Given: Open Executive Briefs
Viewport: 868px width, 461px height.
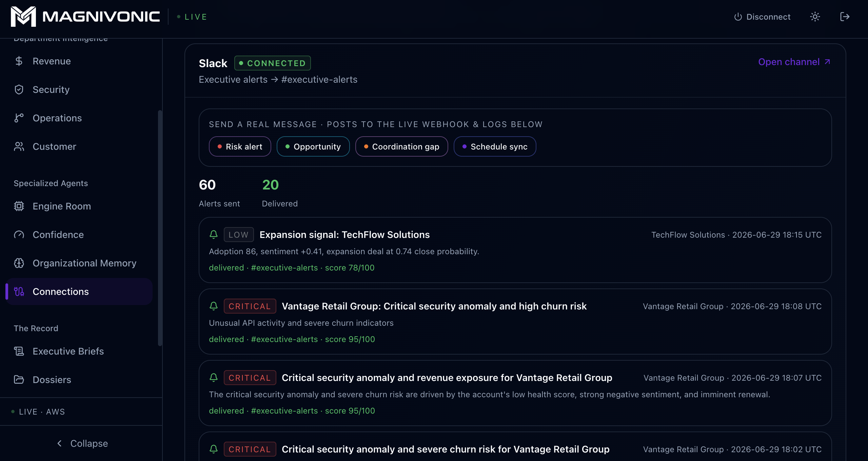Looking at the screenshot, I should [x=79, y=351].
